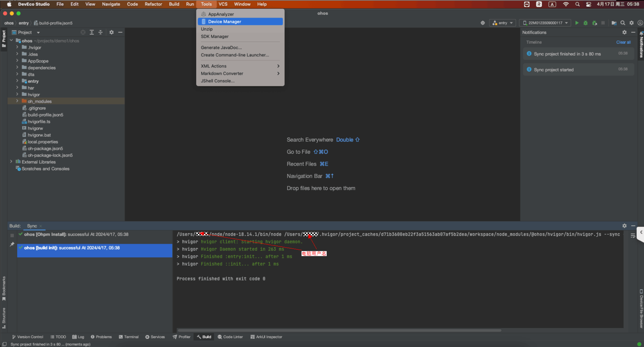Image resolution: width=644 pixels, height=347 pixels.
Task: Open ArkUI Inspector tool window
Action: click(x=266, y=337)
